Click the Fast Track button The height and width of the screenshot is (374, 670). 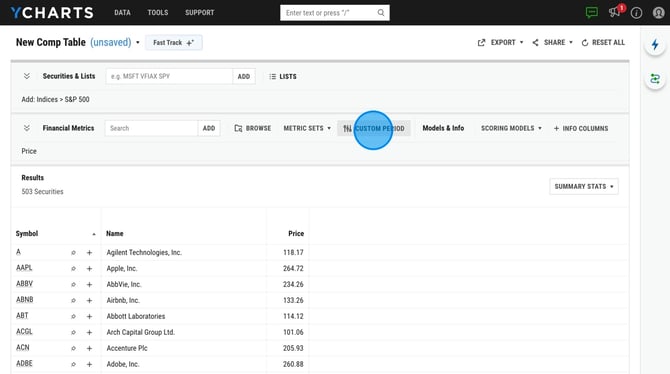[173, 43]
